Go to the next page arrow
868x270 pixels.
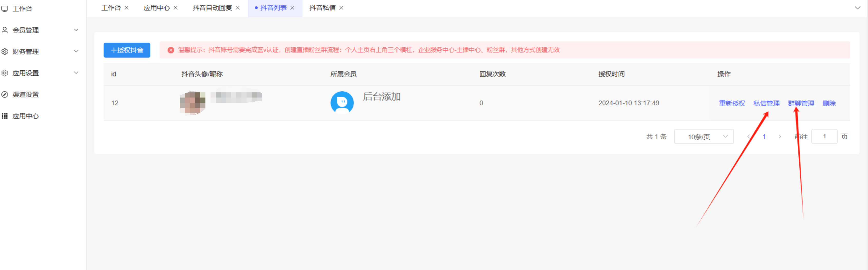pyautogui.click(x=779, y=137)
